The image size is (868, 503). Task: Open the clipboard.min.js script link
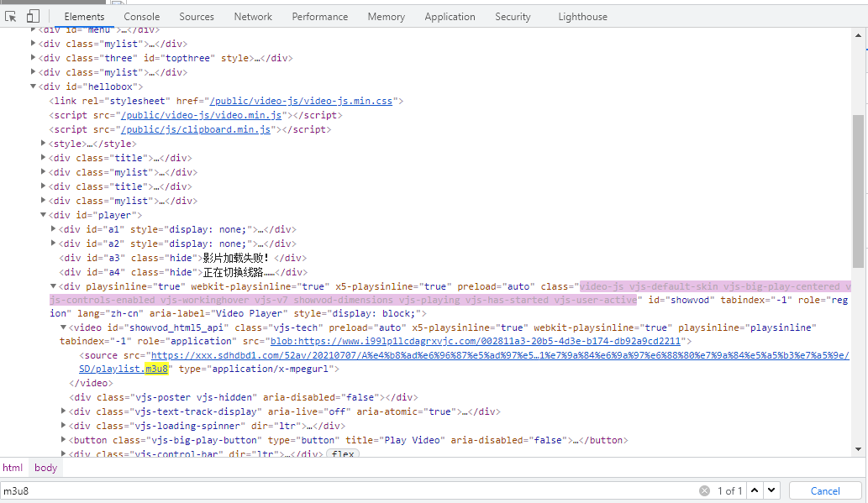click(196, 129)
